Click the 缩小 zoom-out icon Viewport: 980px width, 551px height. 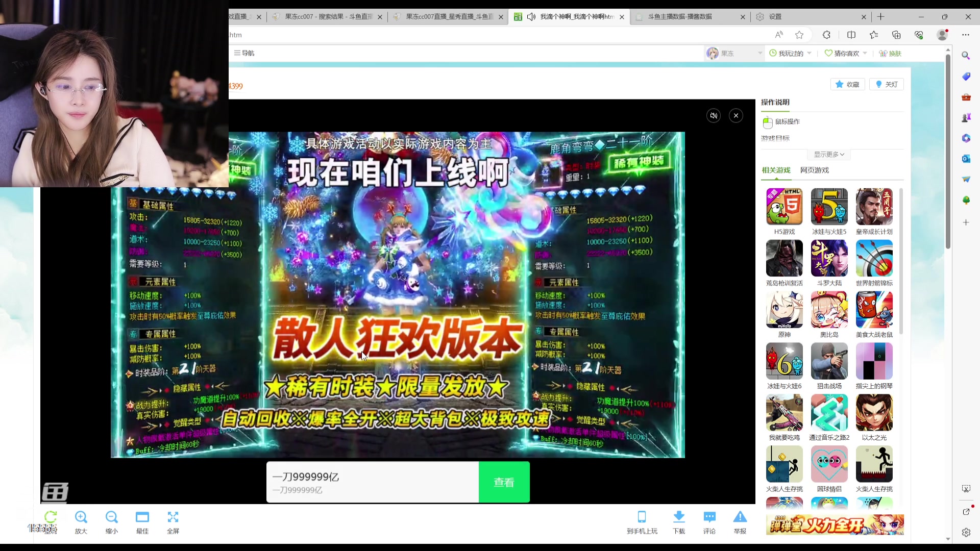pyautogui.click(x=112, y=517)
